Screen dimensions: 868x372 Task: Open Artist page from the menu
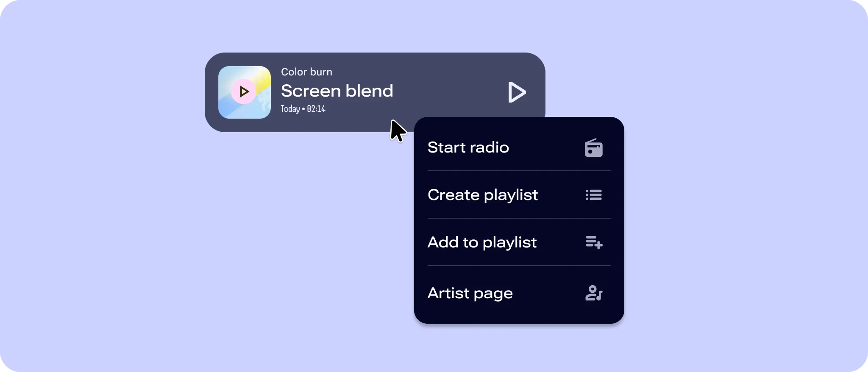pos(470,293)
